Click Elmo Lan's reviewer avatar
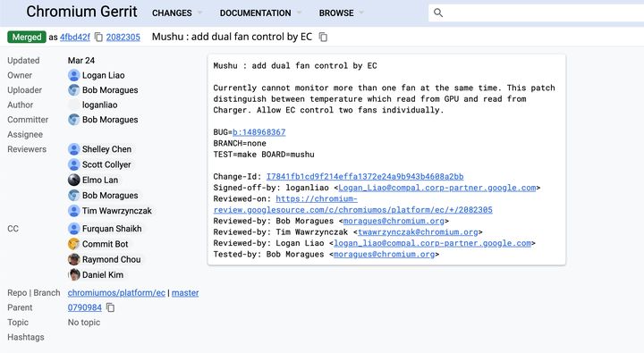 click(74, 180)
